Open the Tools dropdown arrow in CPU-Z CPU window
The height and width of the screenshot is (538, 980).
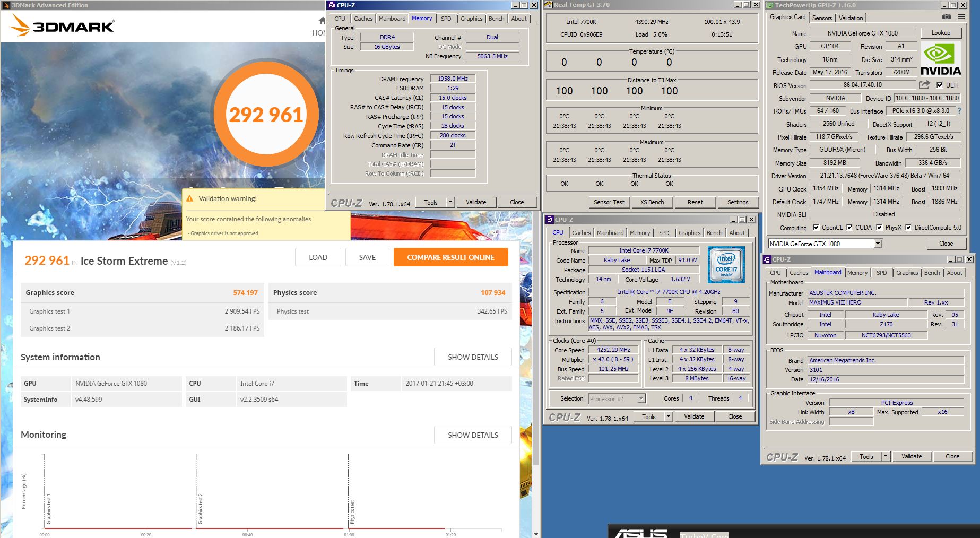(668, 416)
